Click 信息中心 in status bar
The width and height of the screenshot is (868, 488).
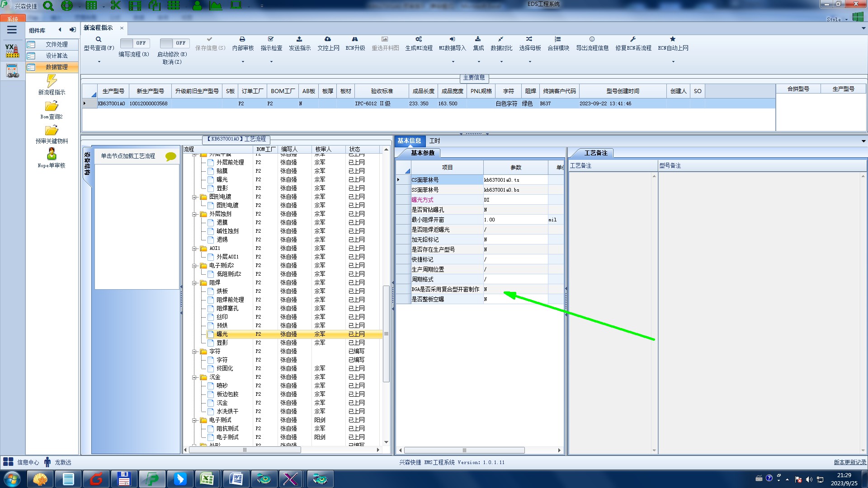[28, 462]
